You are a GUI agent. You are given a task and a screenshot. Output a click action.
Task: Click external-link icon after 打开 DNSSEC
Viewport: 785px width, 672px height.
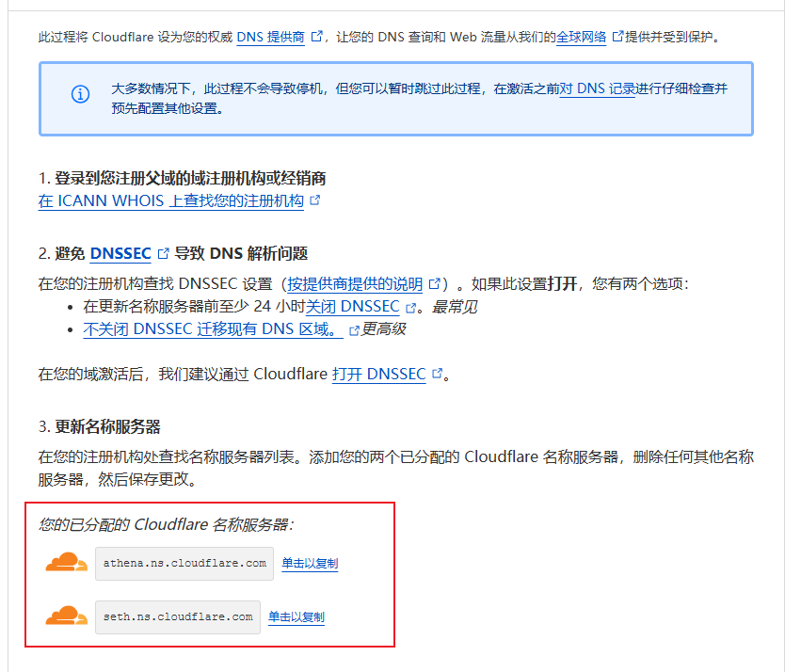pyautogui.click(x=437, y=374)
